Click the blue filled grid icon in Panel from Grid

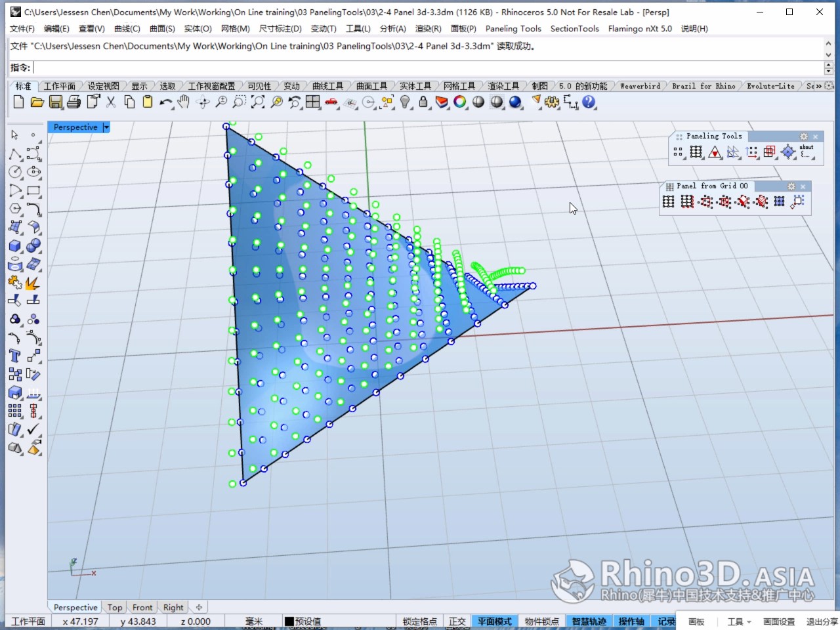pos(779,202)
